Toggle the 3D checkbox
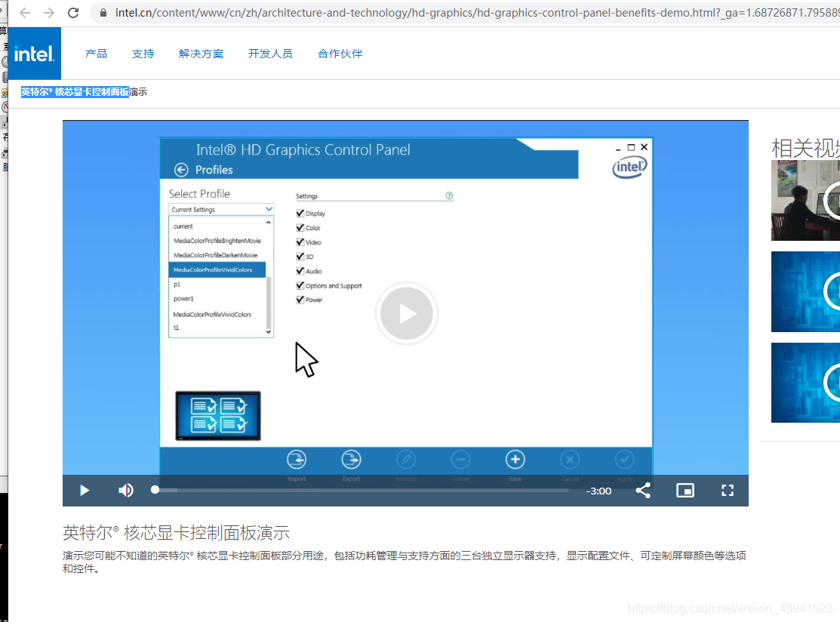The image size is (840, 622). tap(300, 257)
